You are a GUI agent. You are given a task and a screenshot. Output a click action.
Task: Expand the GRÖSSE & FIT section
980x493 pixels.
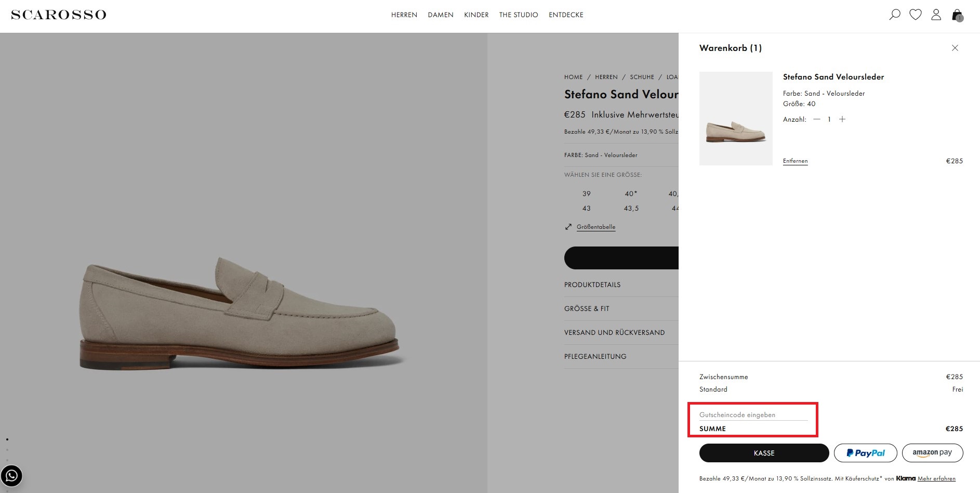click(587, 308)
